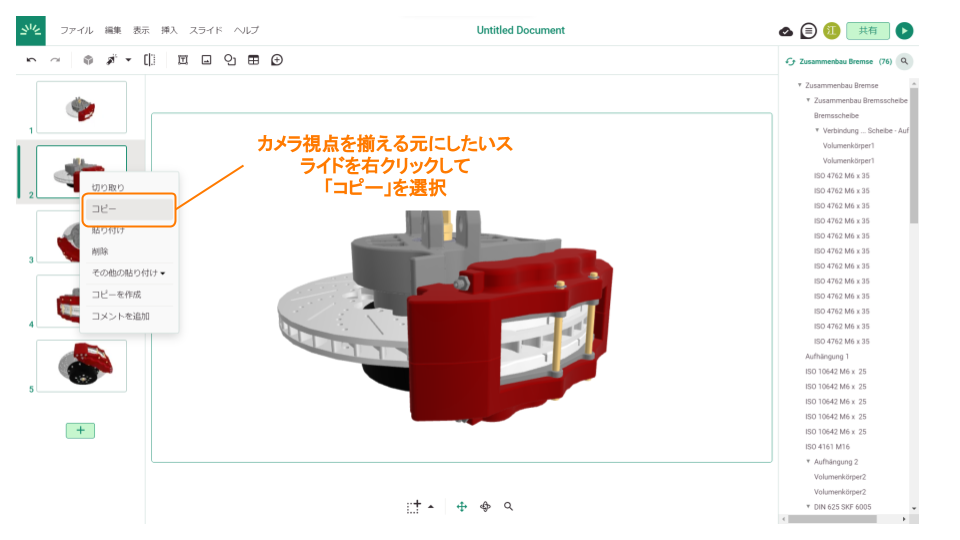Open the dropdown arrow beside the animation tool

point(128,60)
